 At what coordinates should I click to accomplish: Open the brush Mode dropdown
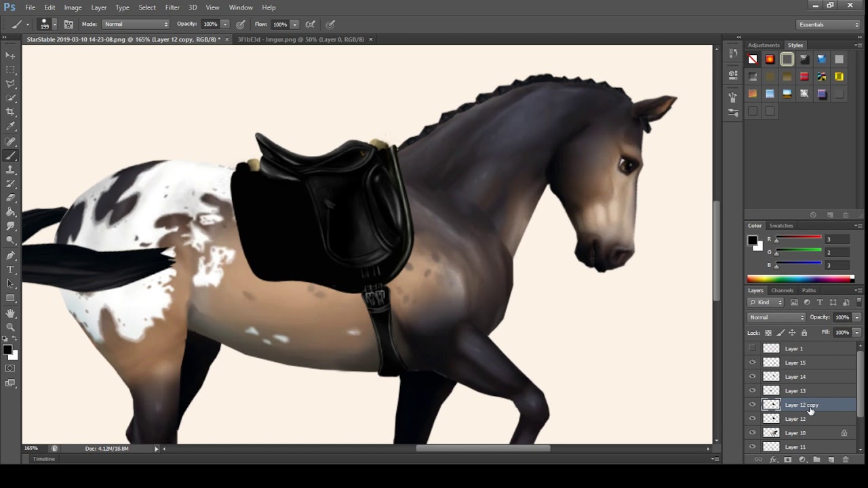pyautogui.click(x=136, y=24)
